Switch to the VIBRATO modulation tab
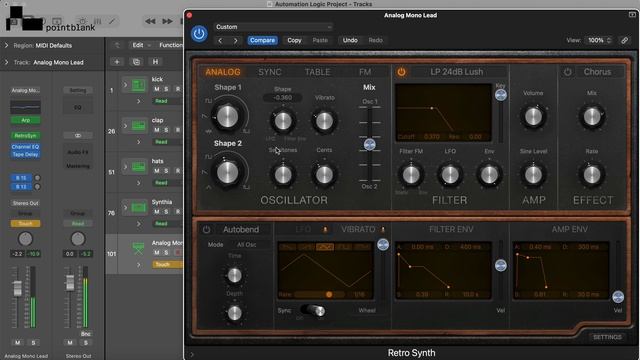 358,229
